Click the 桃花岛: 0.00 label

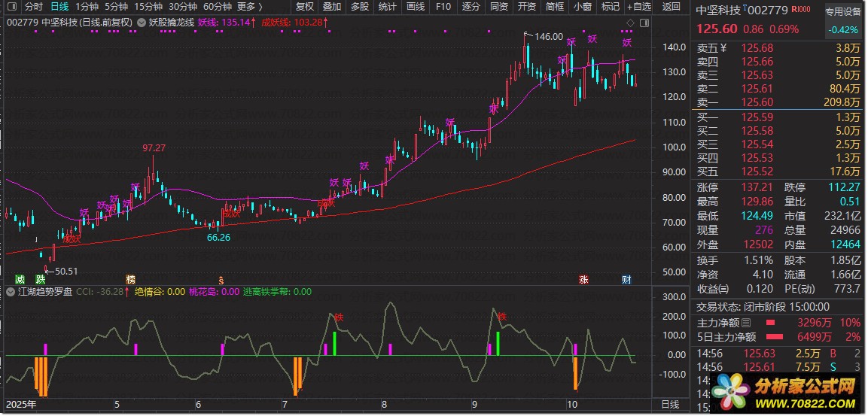pyautogui.click(x=215, y=292)
